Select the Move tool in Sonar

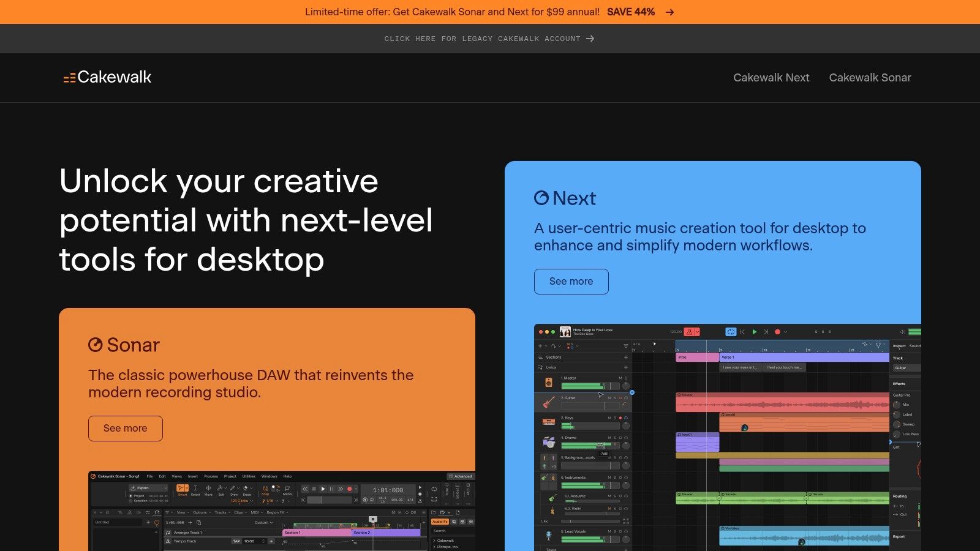click(x=208, y=490)
